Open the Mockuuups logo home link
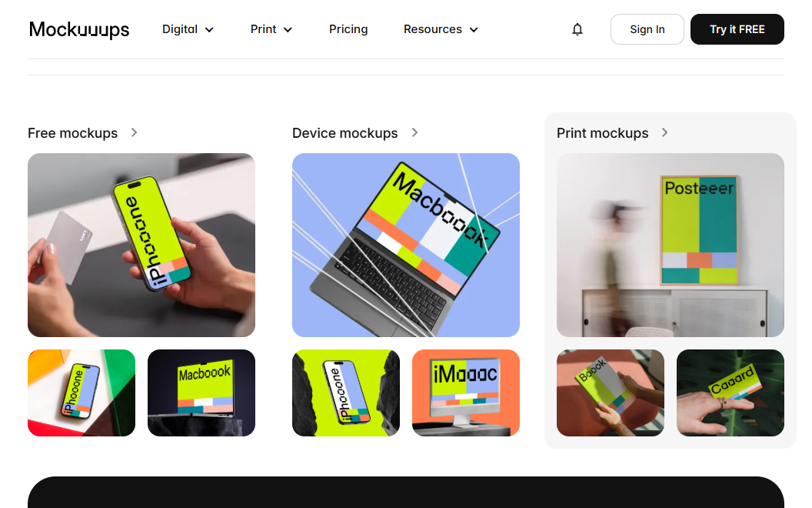Viewport: 812px width, 508px height. (x=79, y=29)
